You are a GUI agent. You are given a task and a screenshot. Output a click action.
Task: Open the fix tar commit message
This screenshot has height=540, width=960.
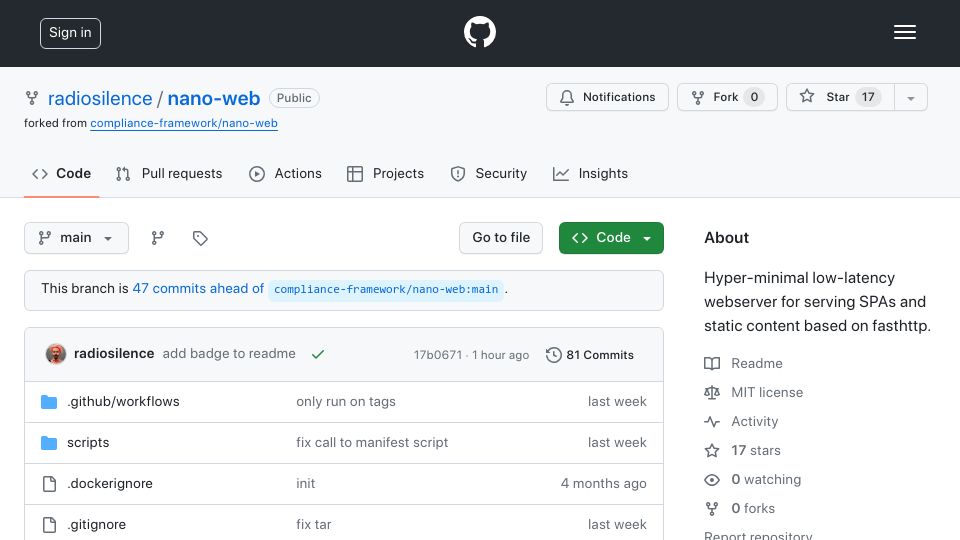(313, 525)
